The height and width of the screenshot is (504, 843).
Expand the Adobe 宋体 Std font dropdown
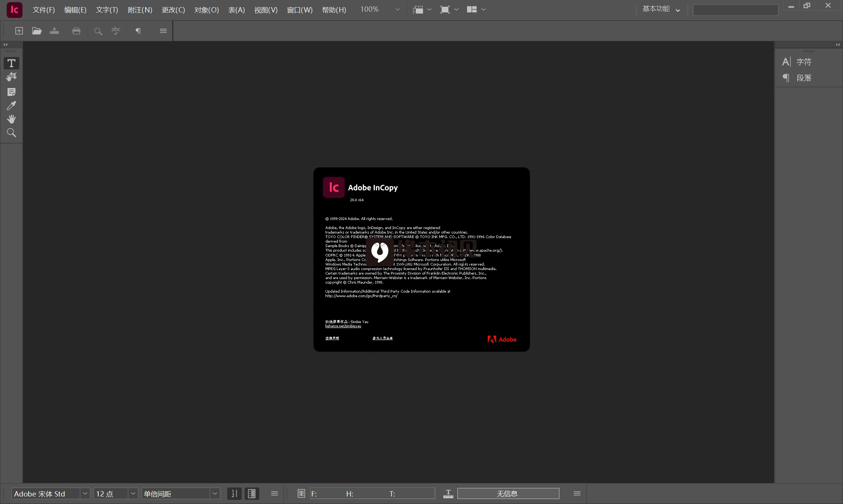point(85,493)
